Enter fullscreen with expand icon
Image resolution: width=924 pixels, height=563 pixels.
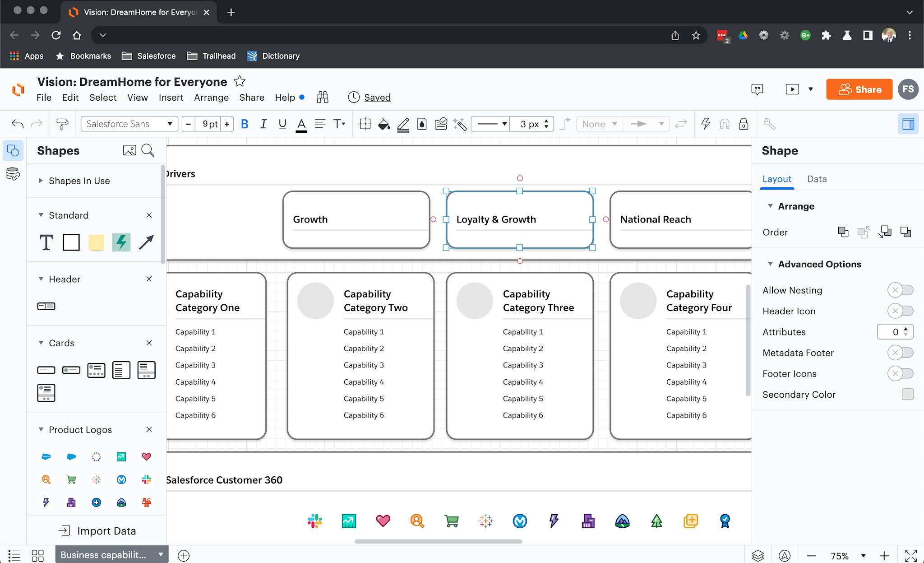(x=911, y=555)
